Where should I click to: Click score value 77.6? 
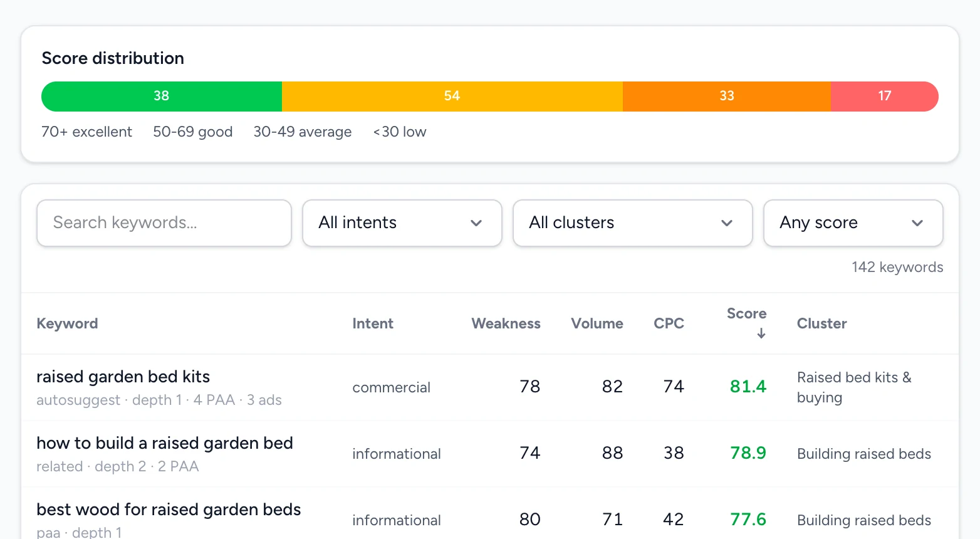click(748, 520)
